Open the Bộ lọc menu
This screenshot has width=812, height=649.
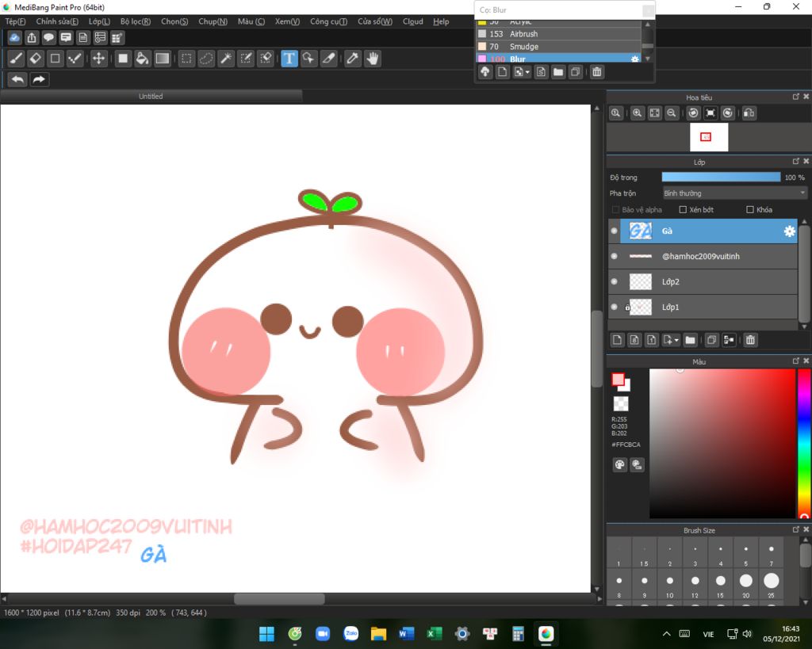point(136,21)
